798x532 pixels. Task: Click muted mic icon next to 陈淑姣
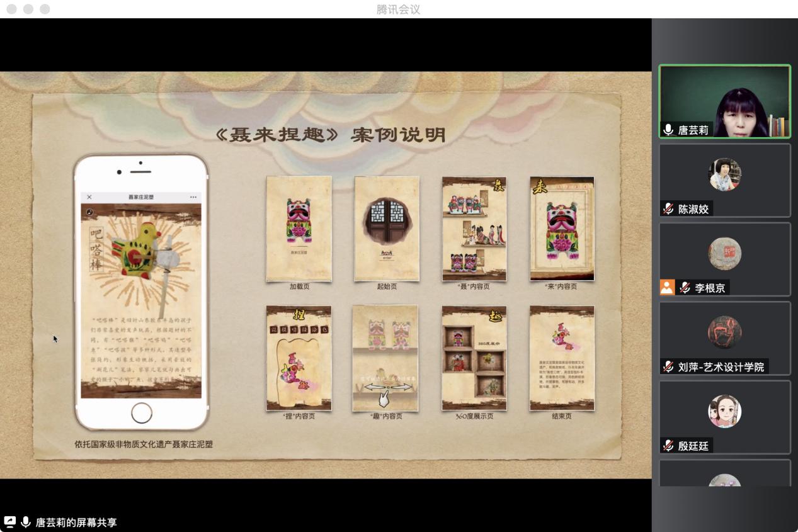click(668, 209)
